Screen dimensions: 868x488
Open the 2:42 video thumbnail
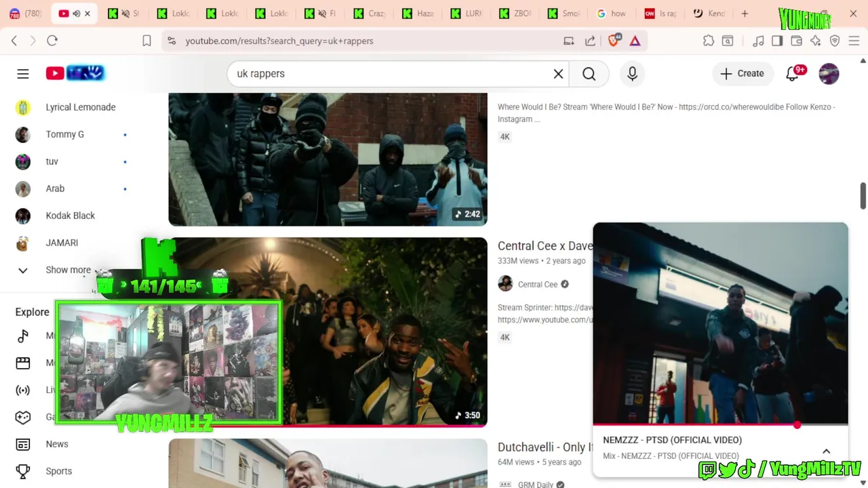[x=328, y=159]
